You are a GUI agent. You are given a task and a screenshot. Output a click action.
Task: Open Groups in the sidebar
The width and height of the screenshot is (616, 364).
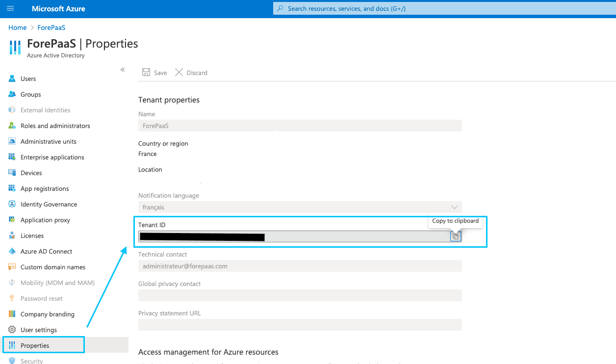click(31, 94)
